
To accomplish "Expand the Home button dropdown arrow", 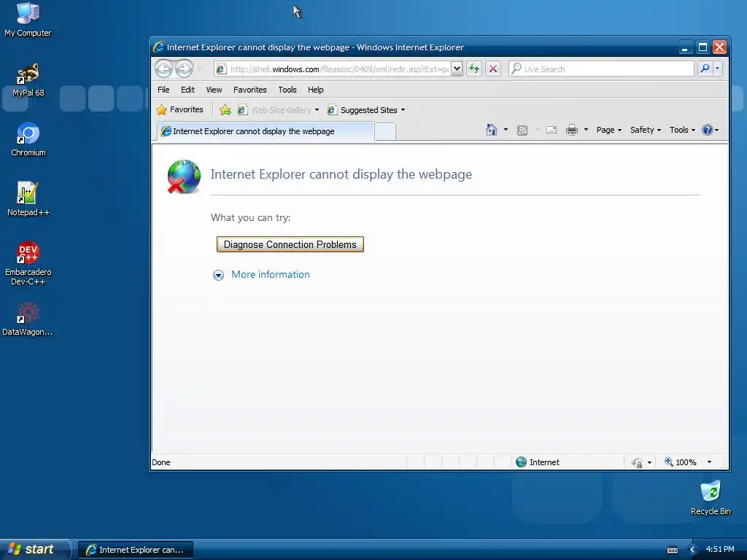I will [x=506, y=130].
